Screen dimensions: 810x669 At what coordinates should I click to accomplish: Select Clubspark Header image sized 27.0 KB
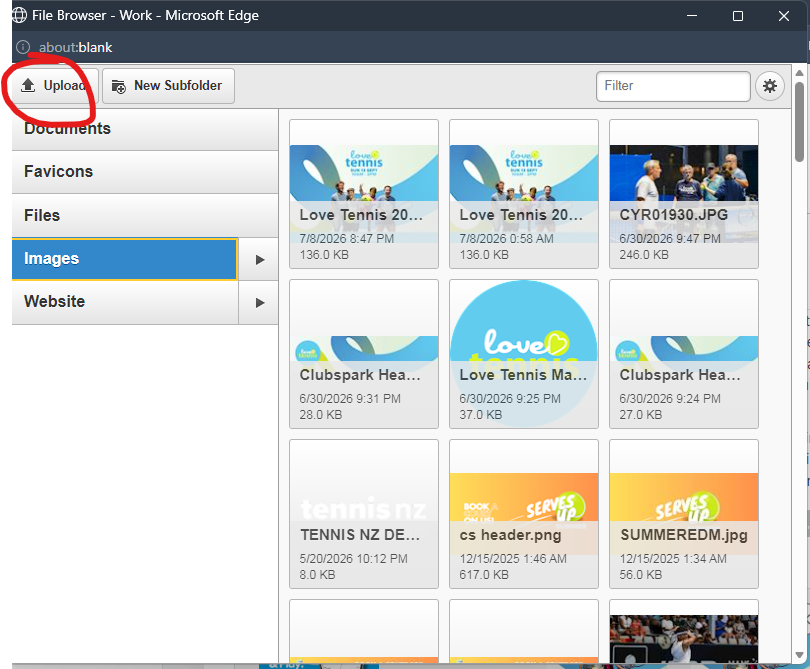coord(684,354)
